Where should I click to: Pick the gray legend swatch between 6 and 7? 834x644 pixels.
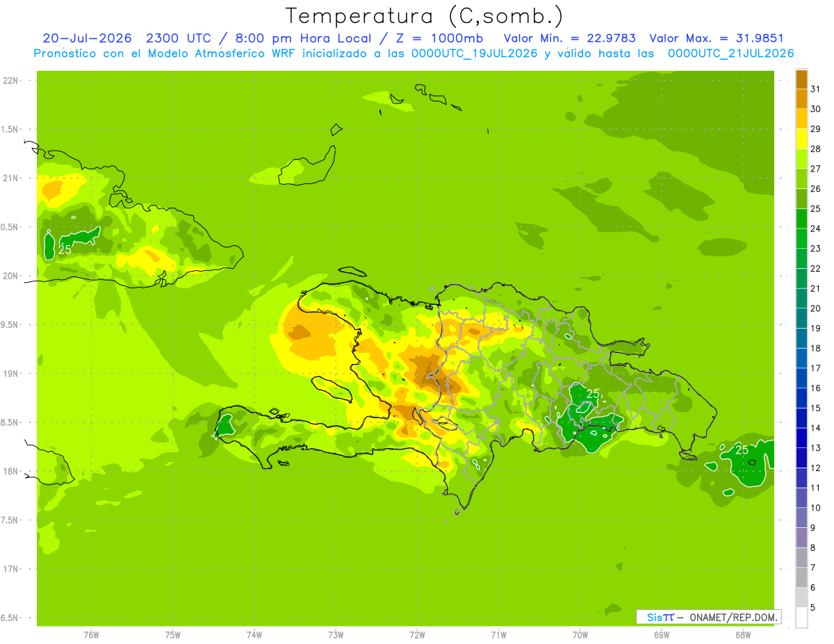pos(801,577)
